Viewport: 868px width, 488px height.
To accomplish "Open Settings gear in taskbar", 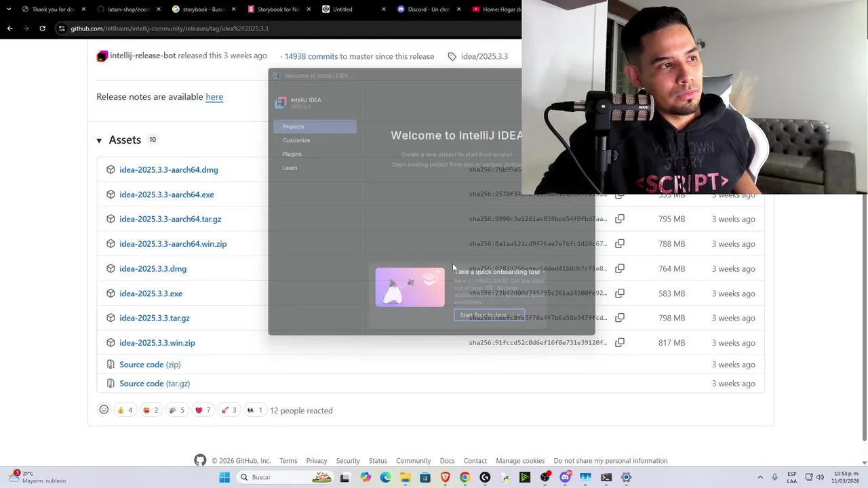I will [x=626, y=477].
